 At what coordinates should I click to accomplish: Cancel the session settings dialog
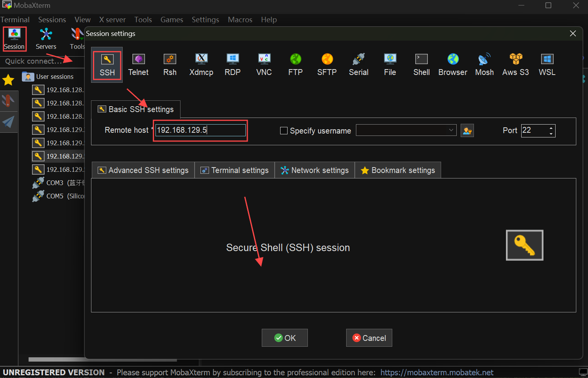point(369,338)
